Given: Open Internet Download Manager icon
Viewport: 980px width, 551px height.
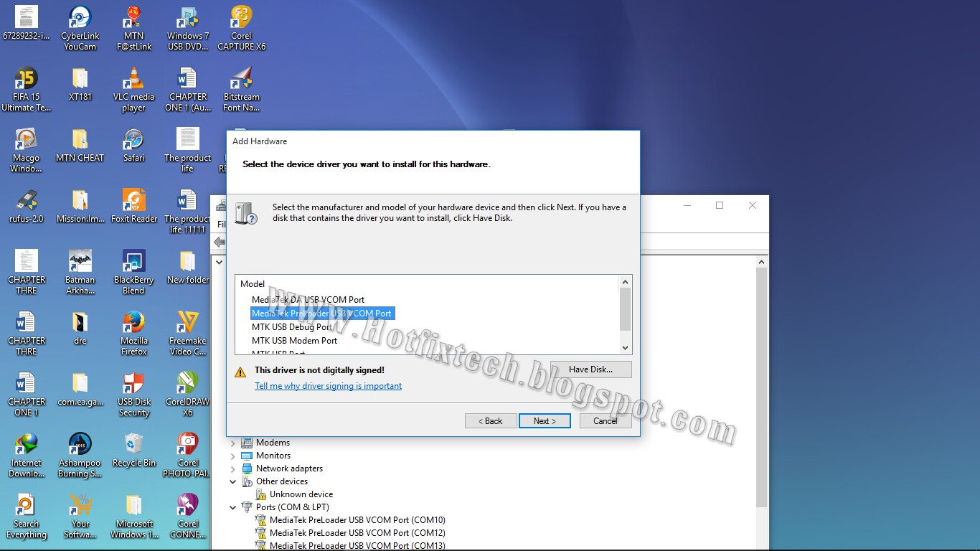Looking at the screenshot, I should tap(27, 456).
